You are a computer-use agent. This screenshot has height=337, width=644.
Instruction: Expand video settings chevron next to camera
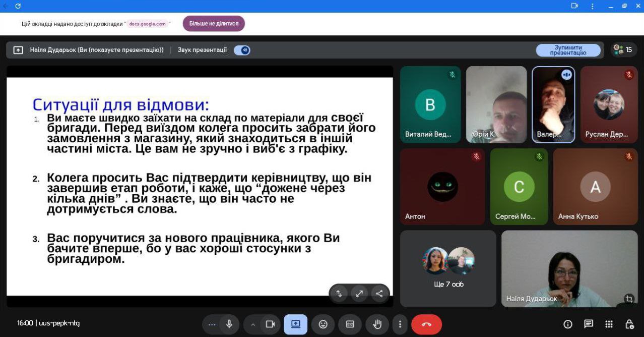tap(253, 324)
